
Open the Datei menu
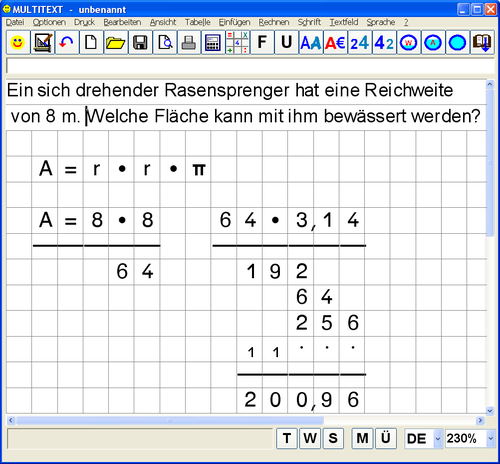click(15, 22)
